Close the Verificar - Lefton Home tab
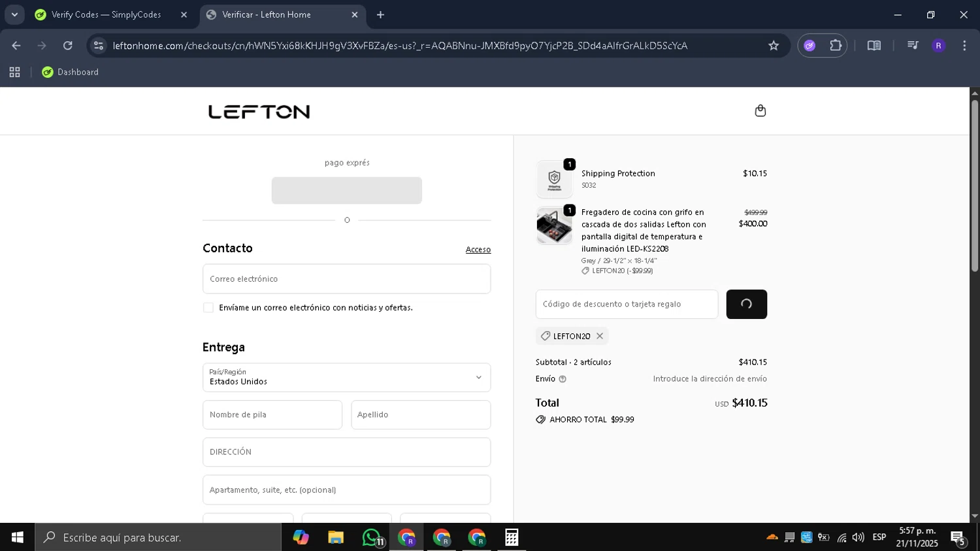Viewport: 980px width, 551px height. 355,14
